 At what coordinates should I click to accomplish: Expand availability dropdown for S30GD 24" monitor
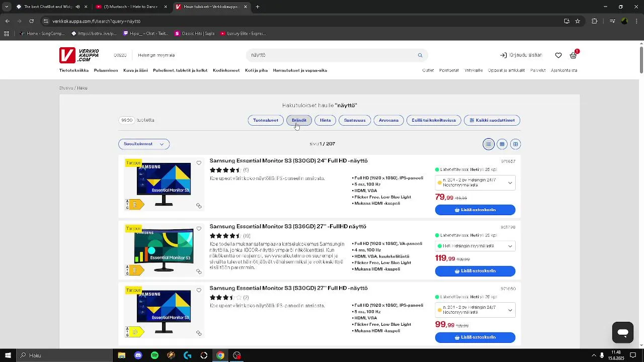coord(475,183)
